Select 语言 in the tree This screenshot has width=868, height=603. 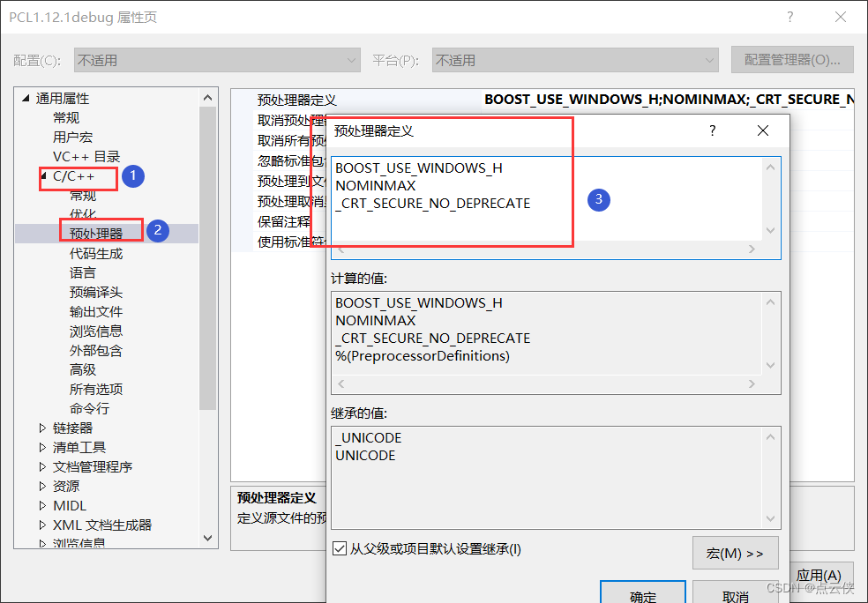[83, 272]
